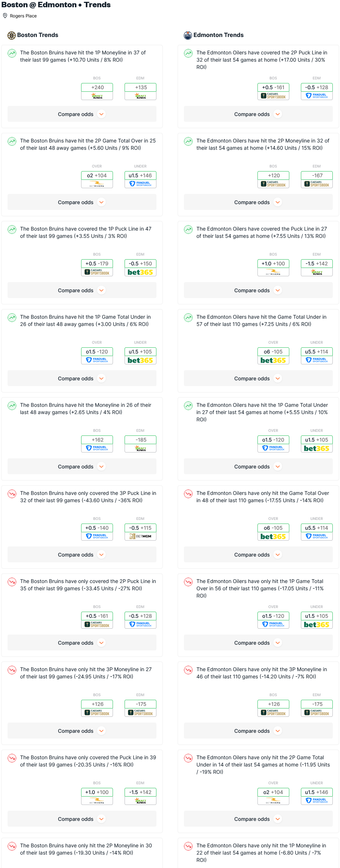Click the BetMGM logo under EDM -0.5 +115

tap(140, 536)
